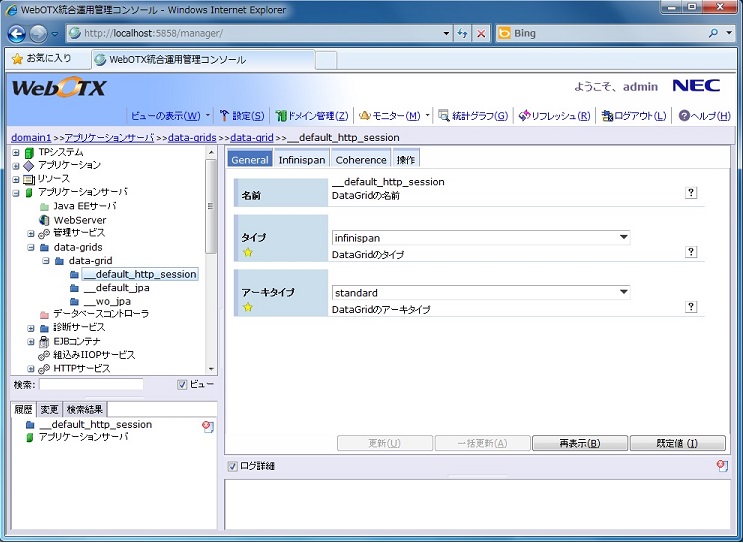This screenshot has height=543, width=743.
Task: Click the clear icon in the log panel
Action: pos(721,466)
